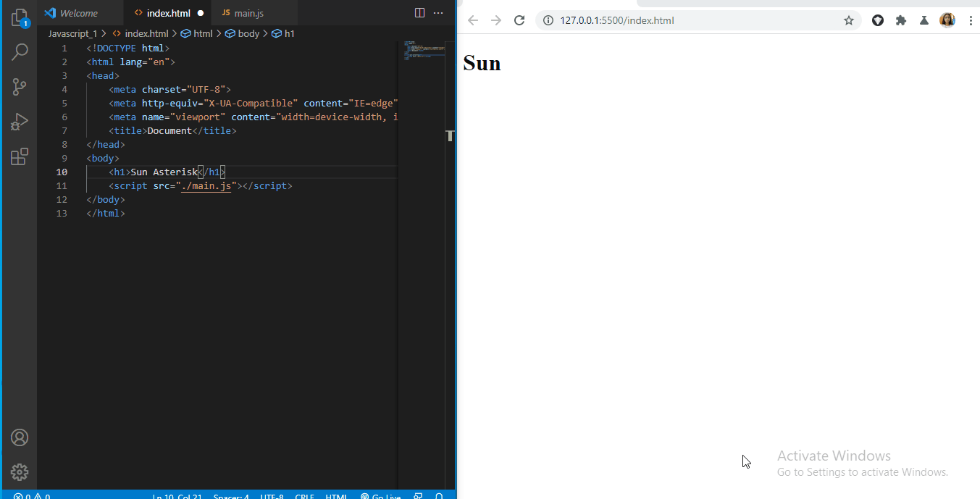This screenshot has width=980, height=499.
Task: Open VS Code settings via the gear icon
Action: pos(20,472)
